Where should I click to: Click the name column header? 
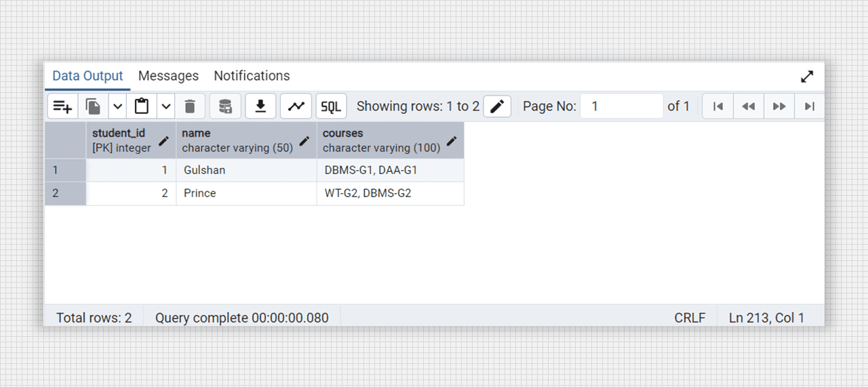(246, 140)
